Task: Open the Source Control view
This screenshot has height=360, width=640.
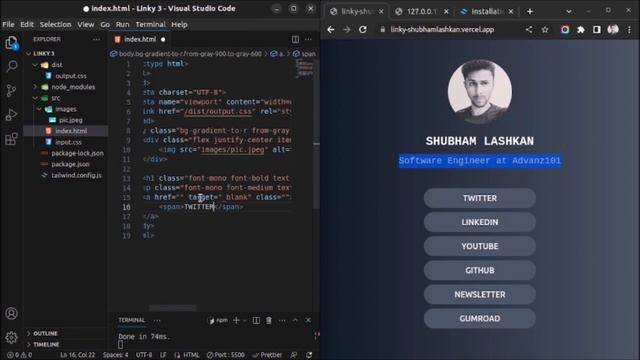Action: [11, 90]
